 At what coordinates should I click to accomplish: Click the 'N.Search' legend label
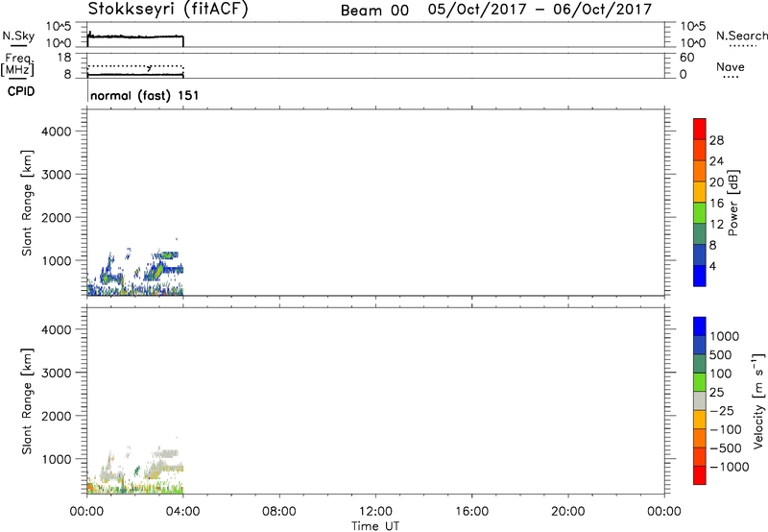[741, 36]
